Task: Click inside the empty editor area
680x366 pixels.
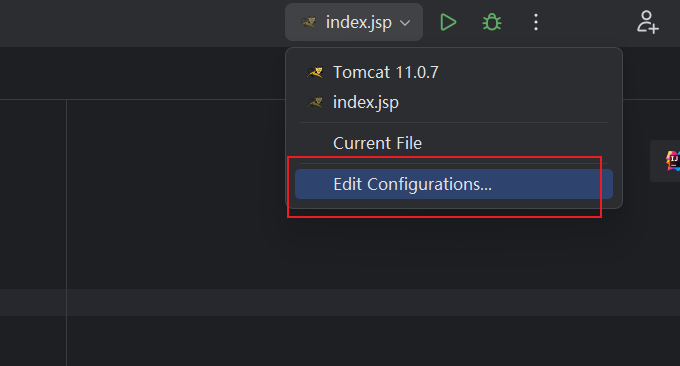Action: (x=173, y=195)
